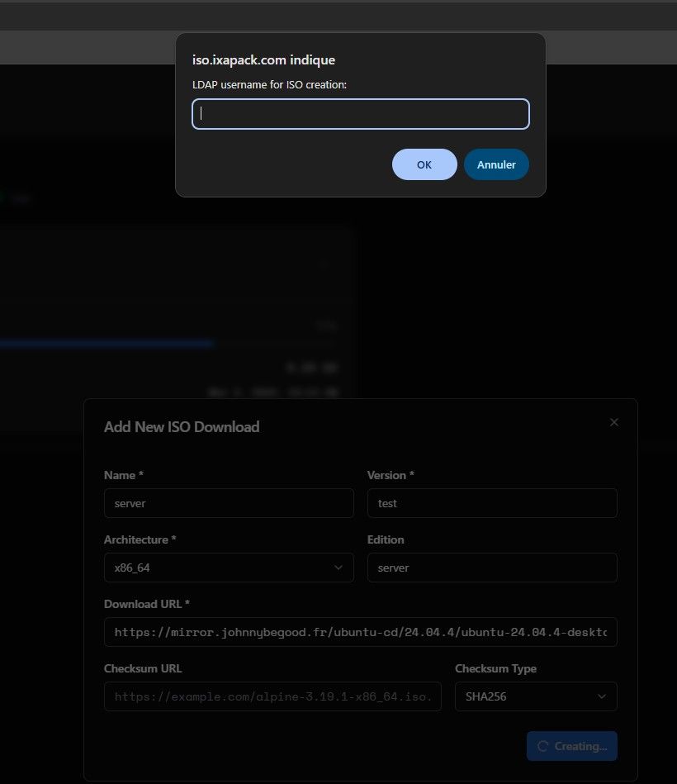Viewport: 677px width, 784px height.
Task: Click the Add New ISO Download heading
Action: tap(182, 427)
